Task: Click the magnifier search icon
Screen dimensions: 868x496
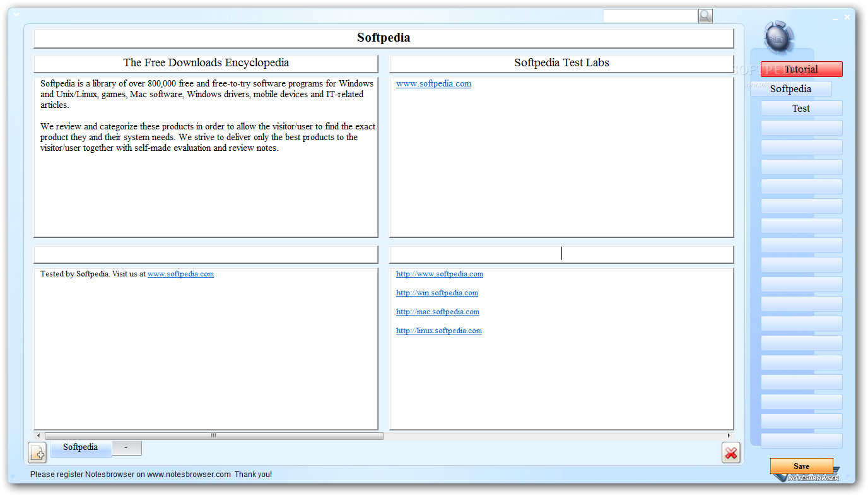Action: (x=705, y=16)
